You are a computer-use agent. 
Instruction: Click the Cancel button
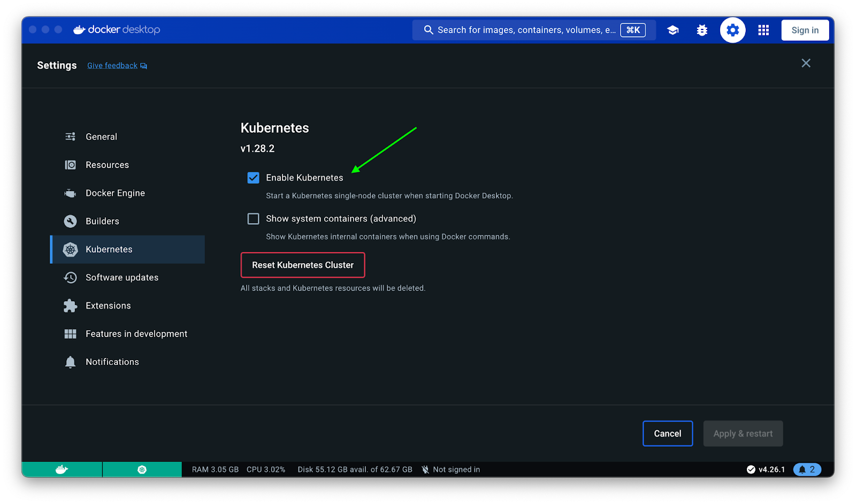pos(667,433)
